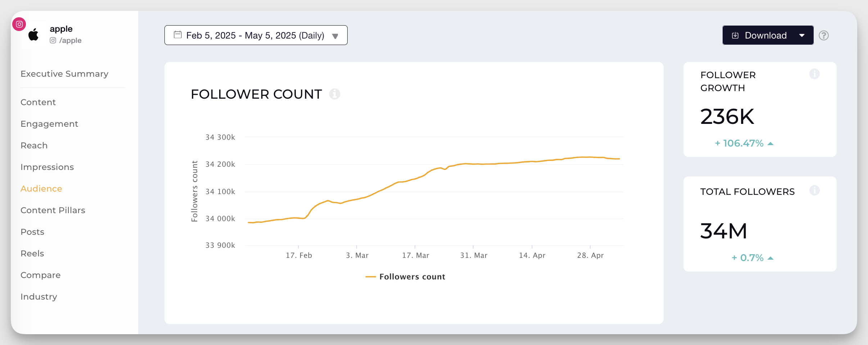868x345 pixels.
Task: Switch to the Engagement section
Action: [49, 124]
